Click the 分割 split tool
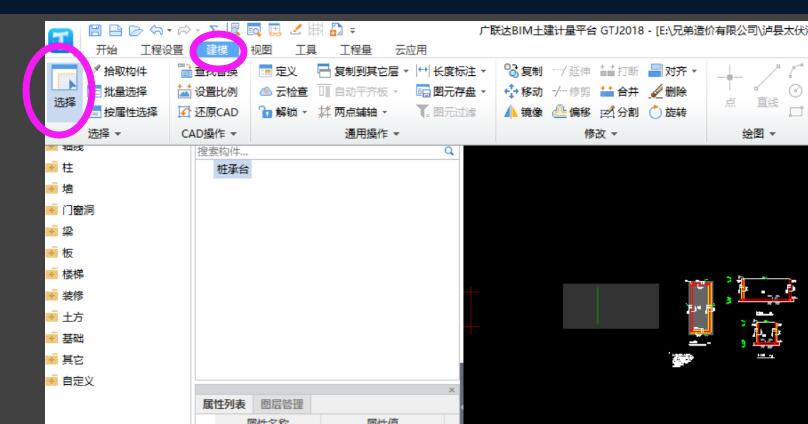The width and height of the screenshot is (808, 424). point(619,112)
